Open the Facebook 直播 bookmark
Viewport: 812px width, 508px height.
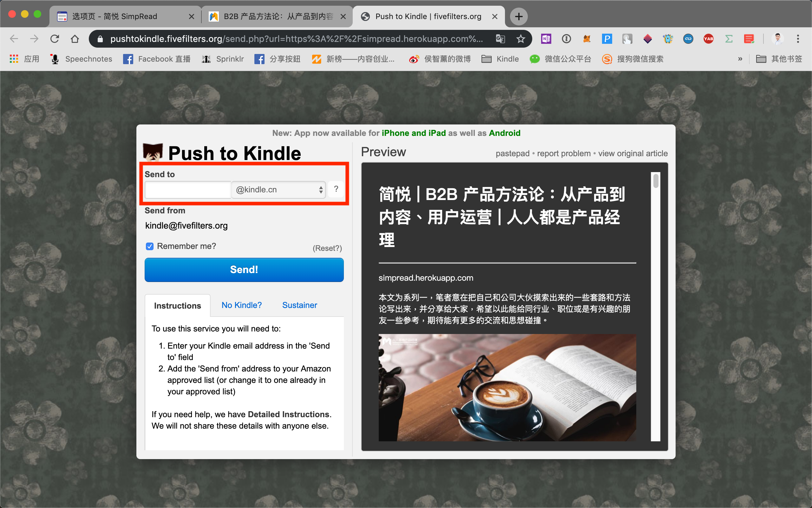click(x=157, y=59)
